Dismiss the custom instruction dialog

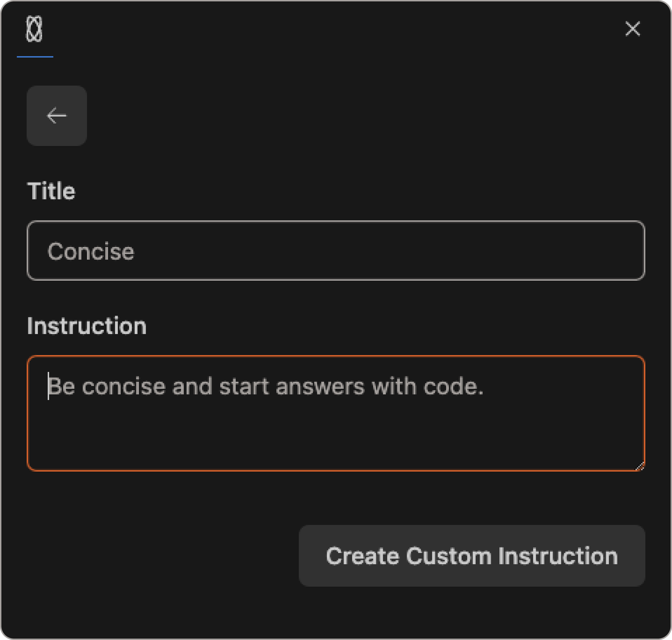[632, 29]
